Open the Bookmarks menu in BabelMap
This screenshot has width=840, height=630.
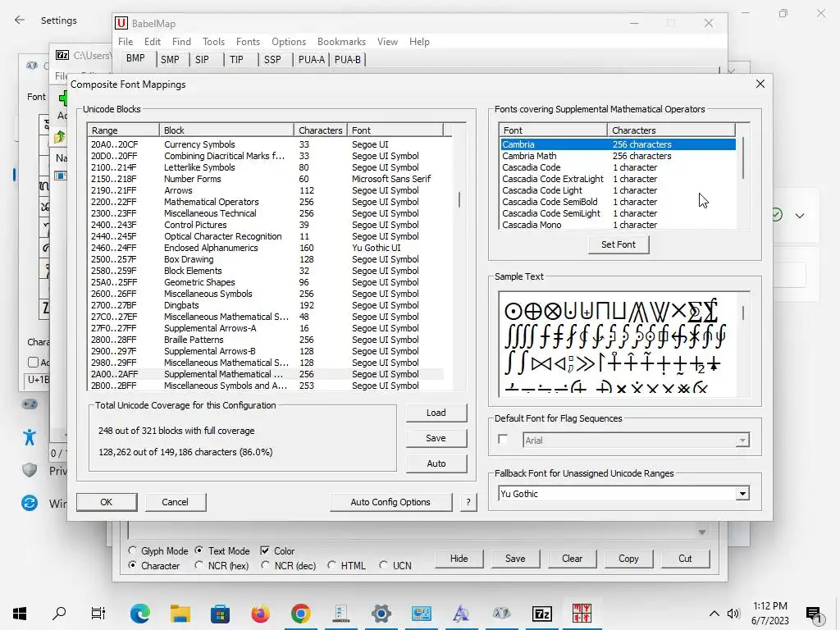[341, 41]
